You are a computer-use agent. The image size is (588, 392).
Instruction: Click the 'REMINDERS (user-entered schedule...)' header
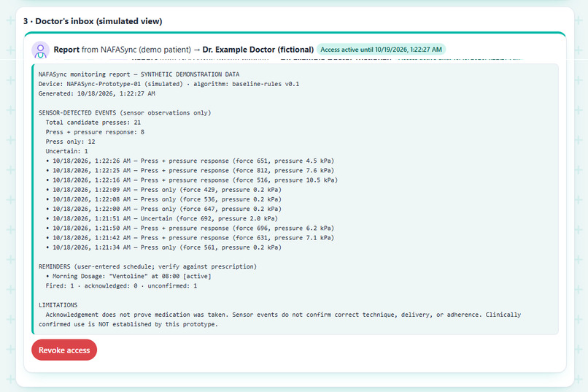pos(148,266)
